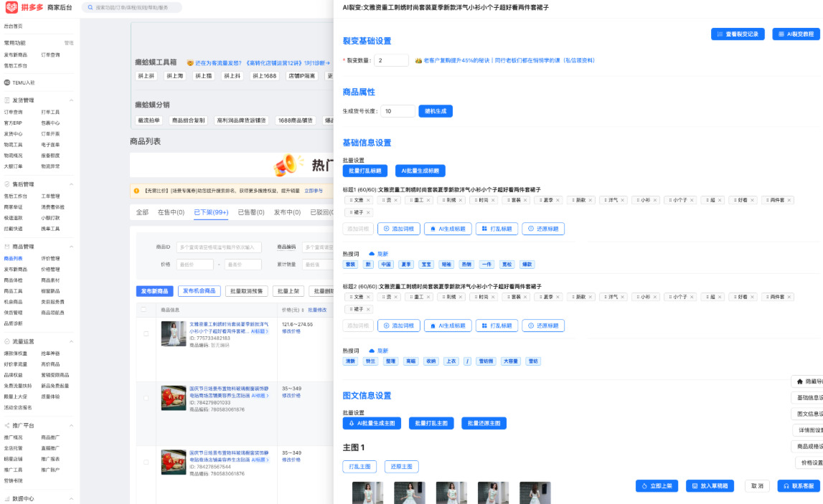Collapse the 售后管理 sidebar section
The width and height of the screenshot is (823, 504).
[x=71, y=184]
